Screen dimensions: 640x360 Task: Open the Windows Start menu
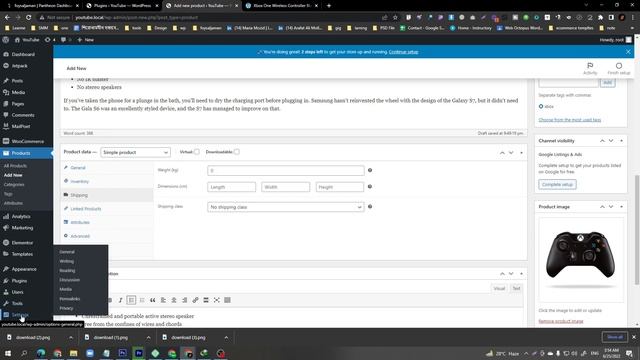pyautogui.click(x=7, y=353)
